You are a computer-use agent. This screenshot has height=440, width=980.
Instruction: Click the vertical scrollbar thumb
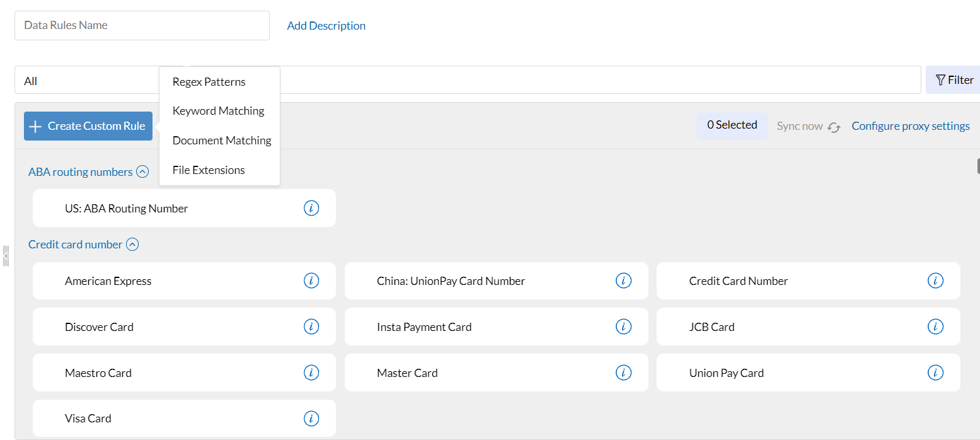click(978, 166)
